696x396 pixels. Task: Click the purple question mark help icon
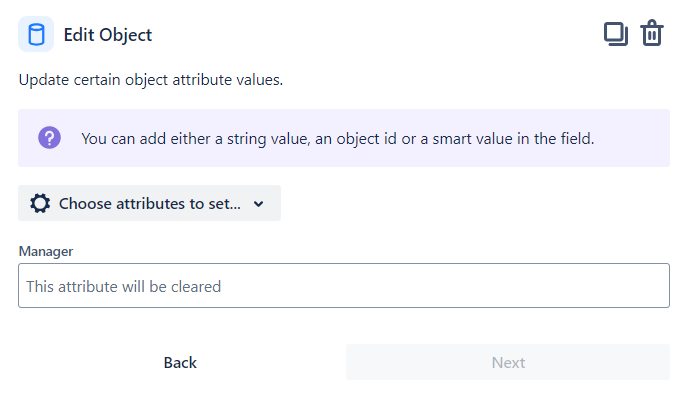tap(49, 138)
